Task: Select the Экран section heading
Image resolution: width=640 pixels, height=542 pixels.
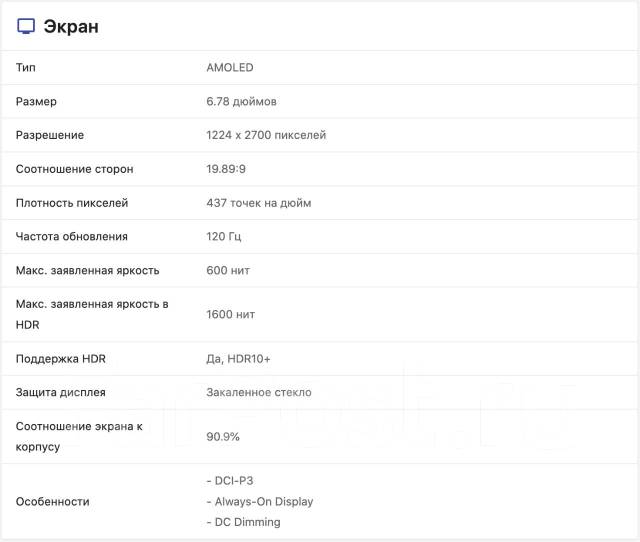Action: (x=71, y=27)
